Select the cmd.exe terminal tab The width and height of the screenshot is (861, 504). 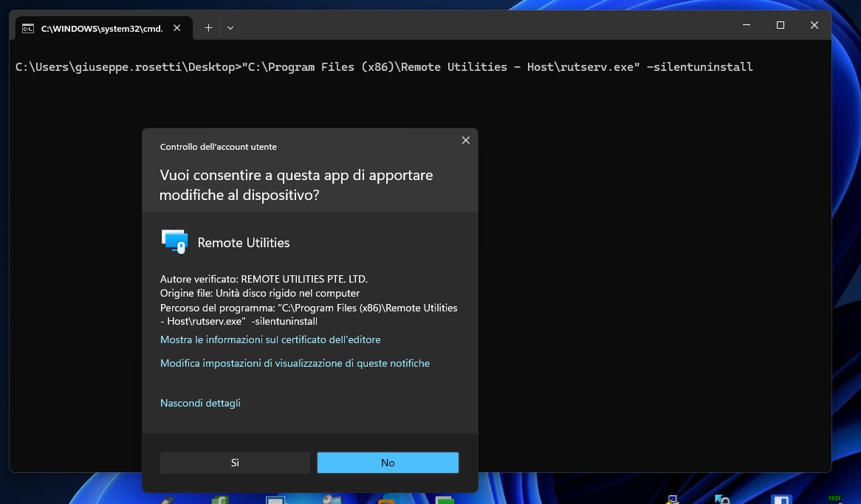pos(101,28)
